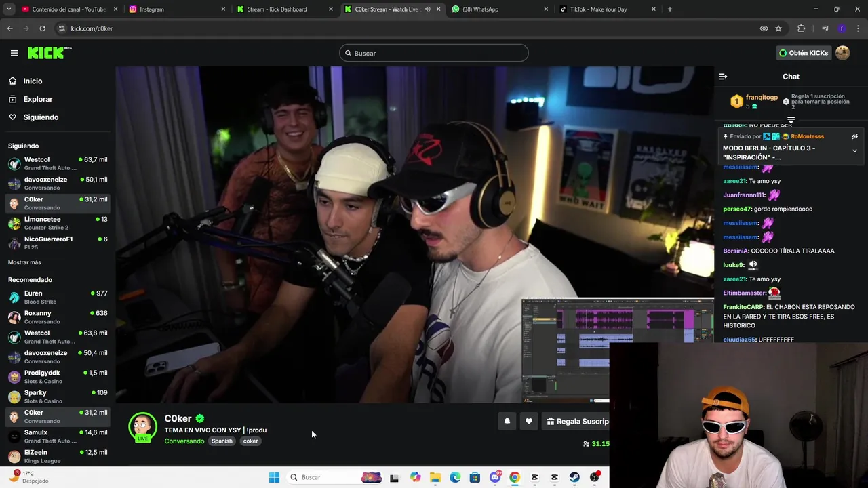This screenshot has width=868, height=488.
Task: Open the Chrome three-dot menu
Action: click(859, 28)
